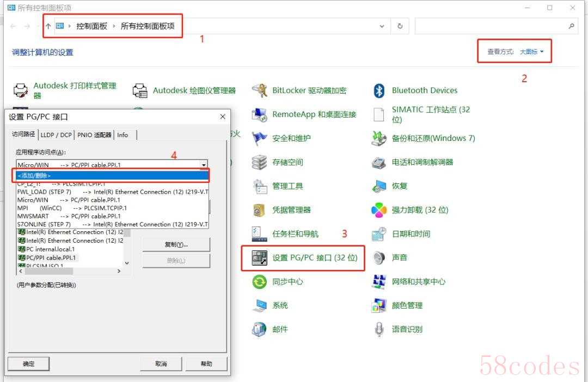Screen dimensions: 588x382
Task: Switch to the PNIO 适配器 tab
Action: [x=94, y=135]
